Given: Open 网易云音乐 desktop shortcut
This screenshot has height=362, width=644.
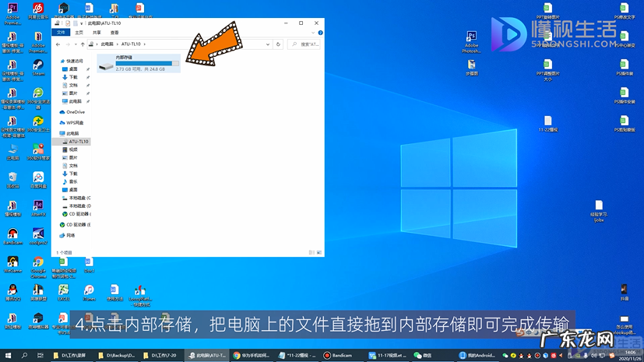Looking at the screenshot, I should 38,11.
